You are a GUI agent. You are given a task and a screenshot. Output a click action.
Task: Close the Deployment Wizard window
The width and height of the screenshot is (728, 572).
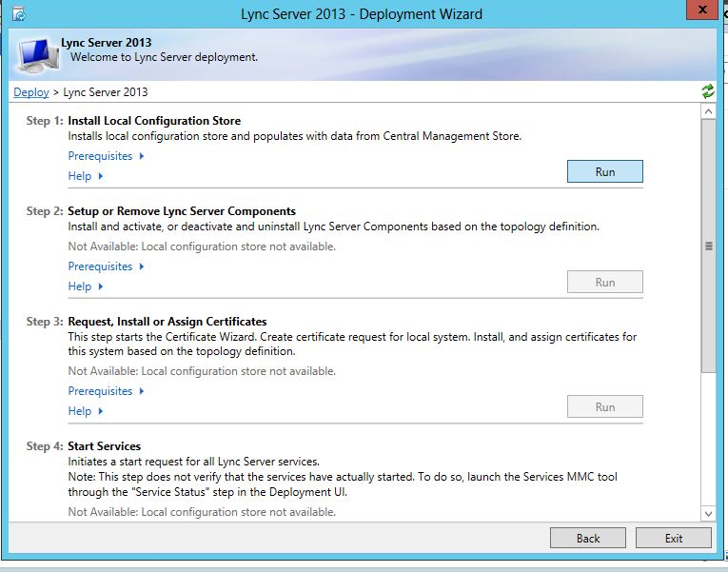701,10
